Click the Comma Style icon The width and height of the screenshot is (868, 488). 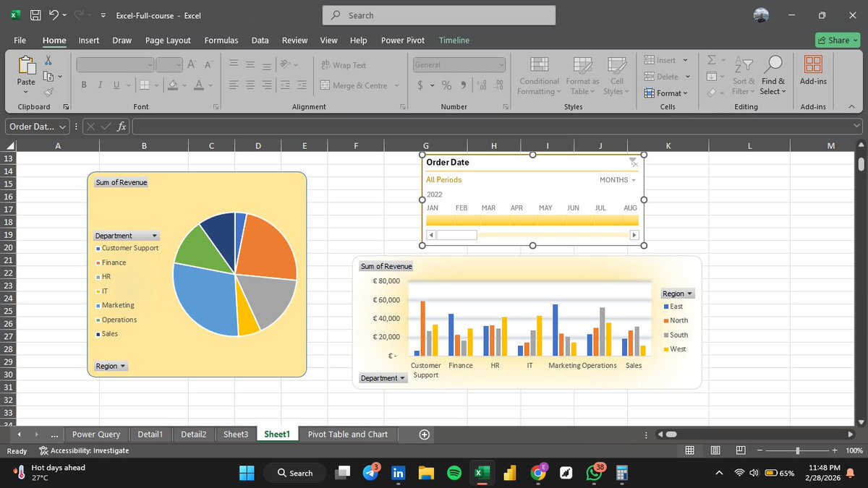pyautogui.click(x=462, y=85)
